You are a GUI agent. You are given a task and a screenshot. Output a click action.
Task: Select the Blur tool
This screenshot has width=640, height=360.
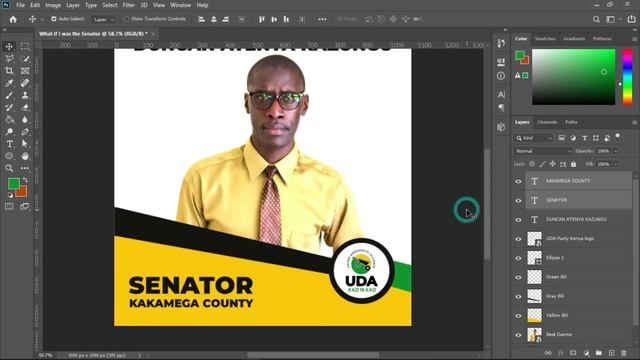pos(25,120)
